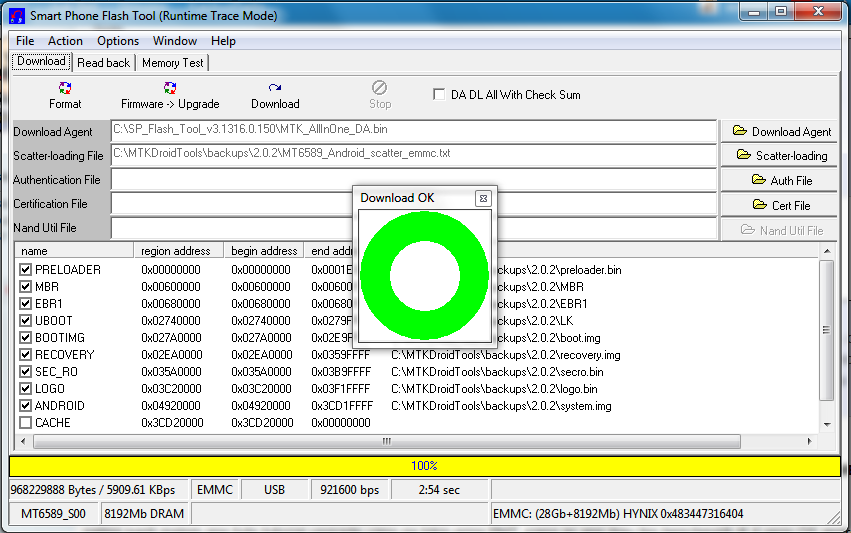The width and height of the screenshot is (851, 533).
Task: Click the EMMC HYNIX memory info text
Action: [618, 514]
